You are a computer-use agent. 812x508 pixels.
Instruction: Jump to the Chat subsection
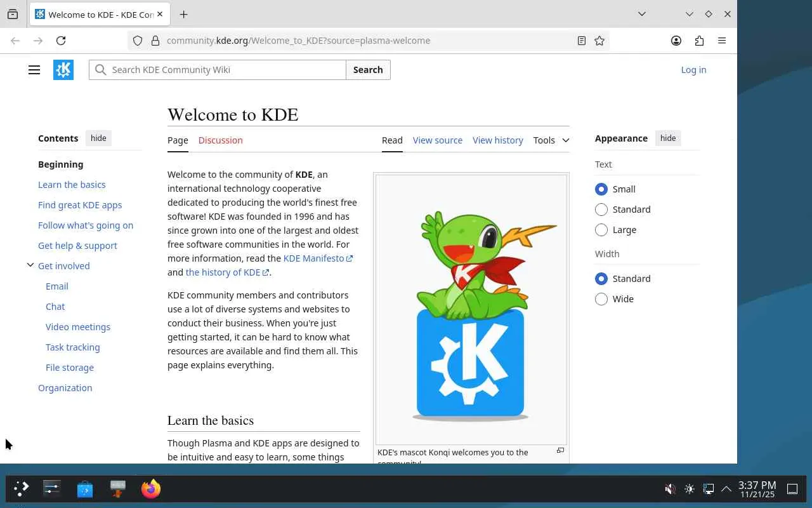[x=55, y=307]
